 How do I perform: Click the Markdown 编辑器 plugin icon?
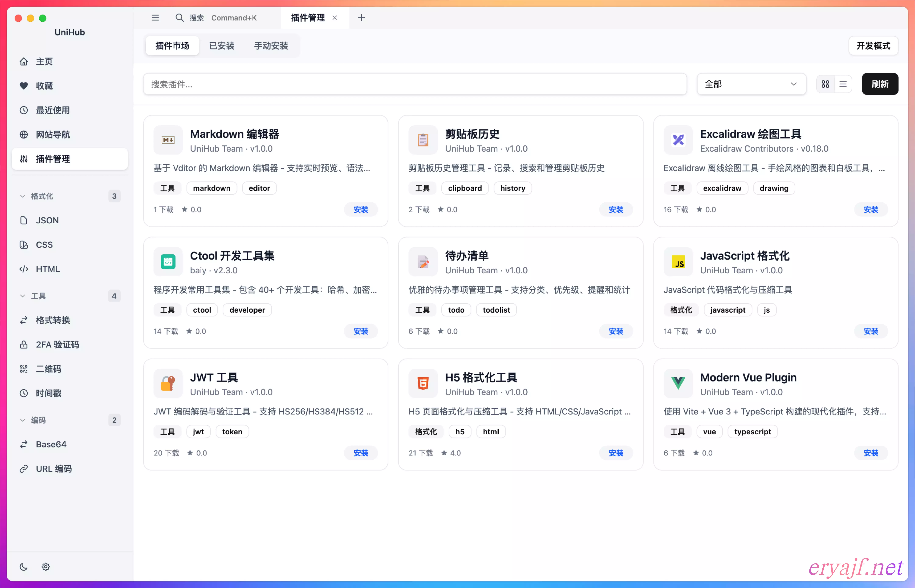tap(168, 140)
